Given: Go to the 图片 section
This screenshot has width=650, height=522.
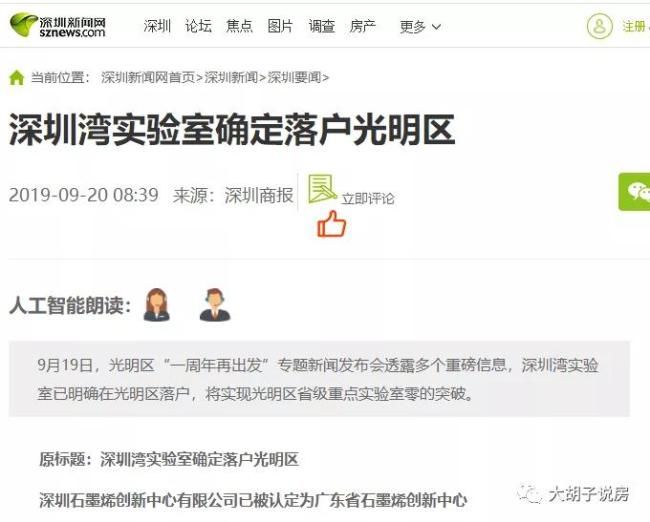Looking at the screenshot, I should (280, 26).
